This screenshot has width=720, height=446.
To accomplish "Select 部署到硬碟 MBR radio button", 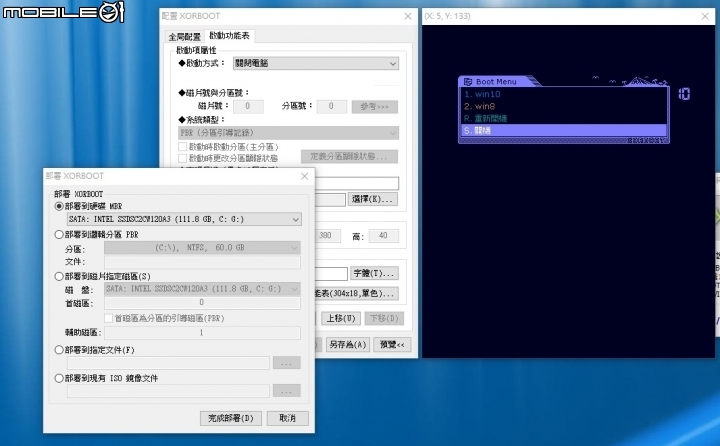I will [x=59, y=206].
